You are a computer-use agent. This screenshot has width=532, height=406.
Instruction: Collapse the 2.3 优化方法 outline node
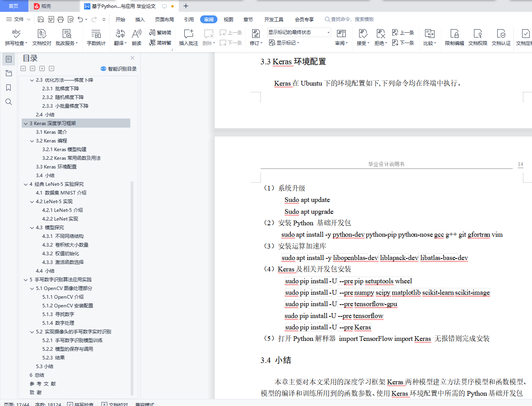click(32, 80)
